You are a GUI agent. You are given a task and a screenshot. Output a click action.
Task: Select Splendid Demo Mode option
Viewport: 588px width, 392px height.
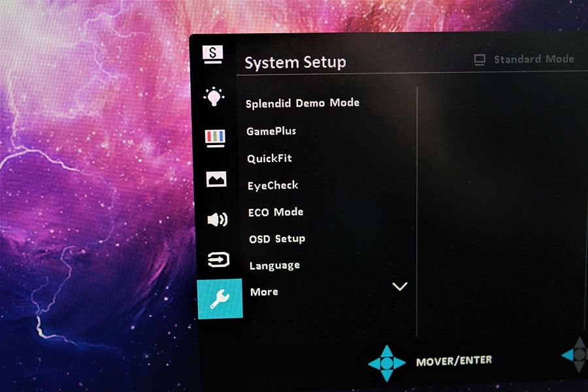coord(302,103)
